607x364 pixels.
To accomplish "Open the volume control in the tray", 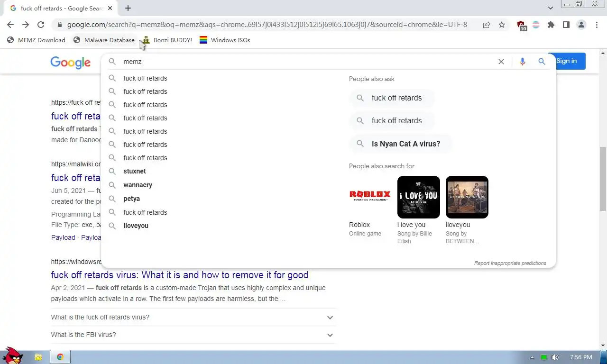I will (x=555, y=357).
